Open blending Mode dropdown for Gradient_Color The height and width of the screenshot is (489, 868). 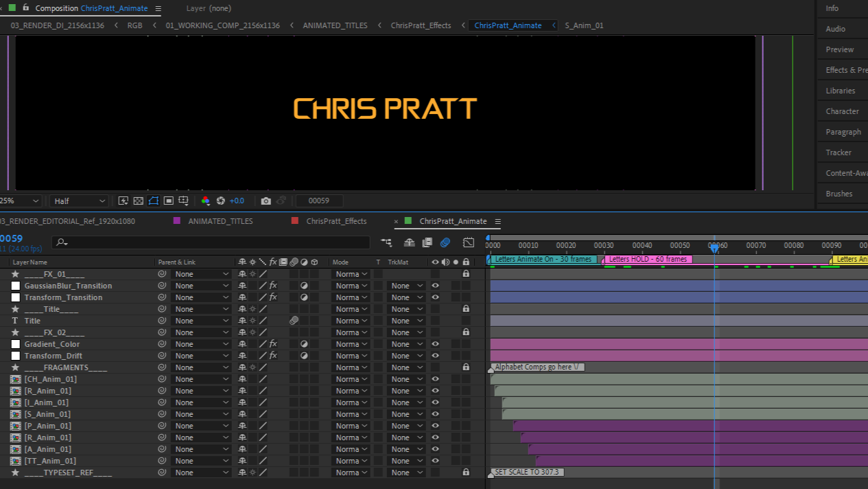[x=351, y=344]
